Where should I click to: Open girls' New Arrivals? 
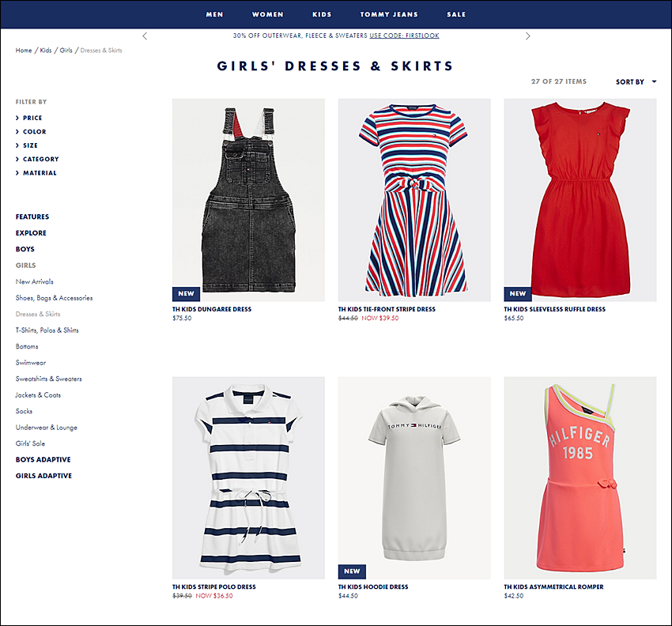(x=34, y=281)
